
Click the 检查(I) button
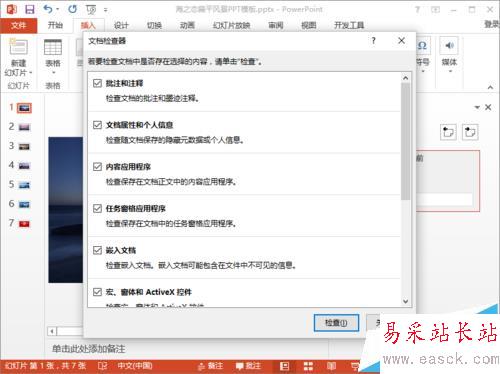(x=336, y=323)
